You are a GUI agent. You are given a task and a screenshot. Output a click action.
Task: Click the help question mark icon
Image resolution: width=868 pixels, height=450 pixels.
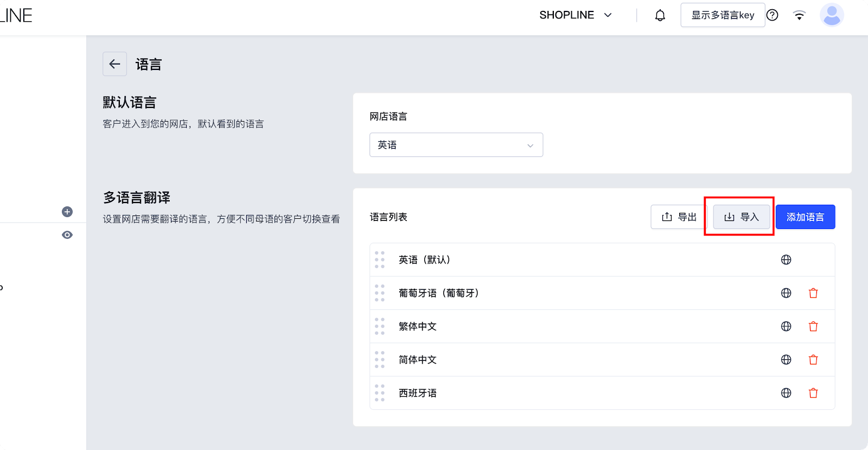point(773,15)
